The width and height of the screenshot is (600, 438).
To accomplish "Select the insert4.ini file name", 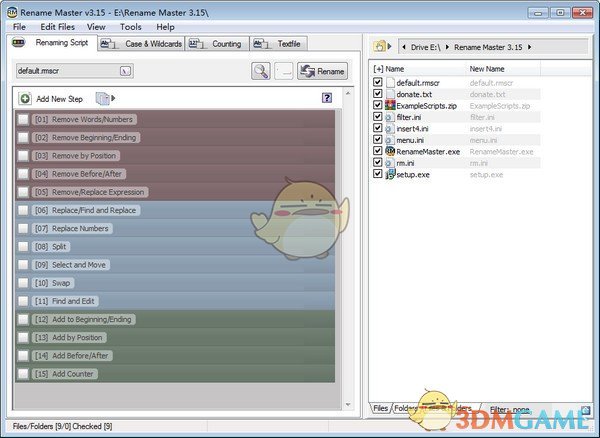I will point(412,129).
